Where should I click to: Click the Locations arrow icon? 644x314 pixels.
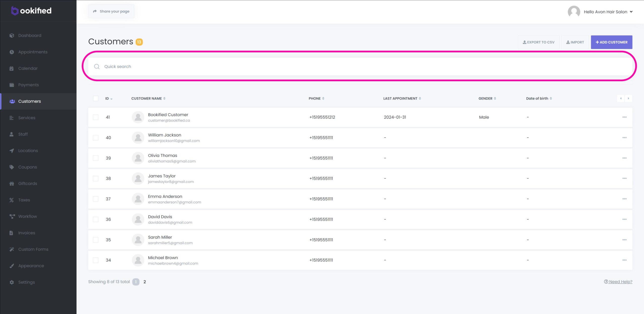click(x=12, y=151)
